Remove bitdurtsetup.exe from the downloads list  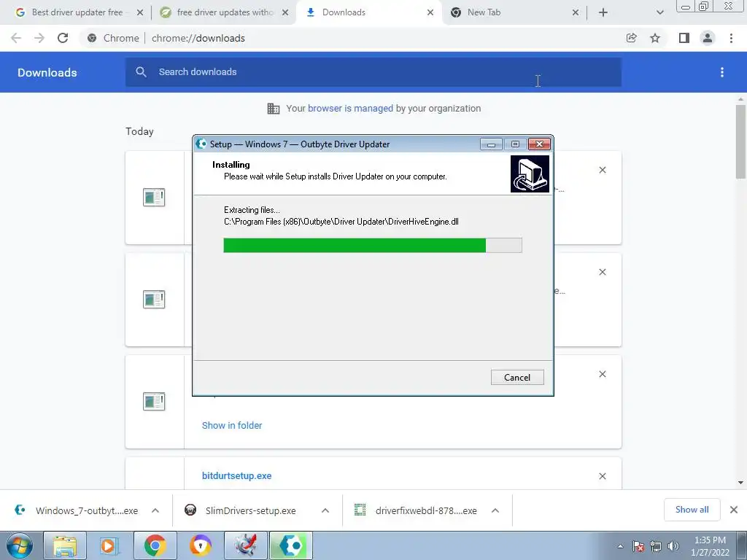602,476
